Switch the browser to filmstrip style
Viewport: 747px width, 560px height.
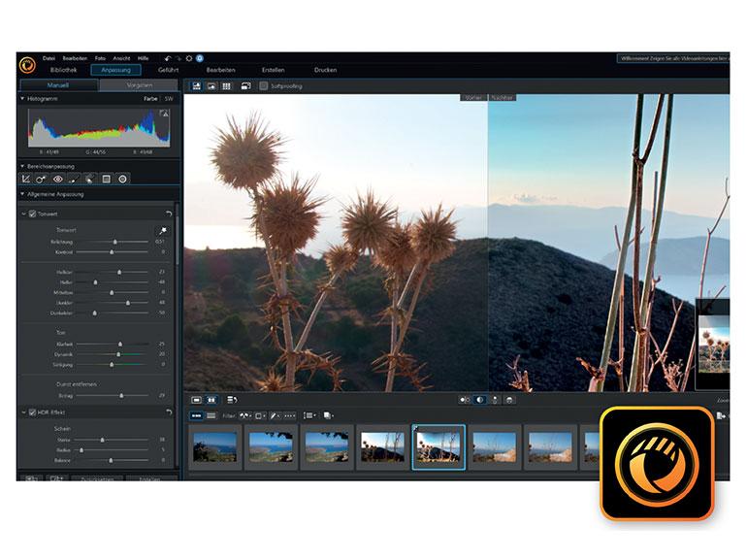196,415
